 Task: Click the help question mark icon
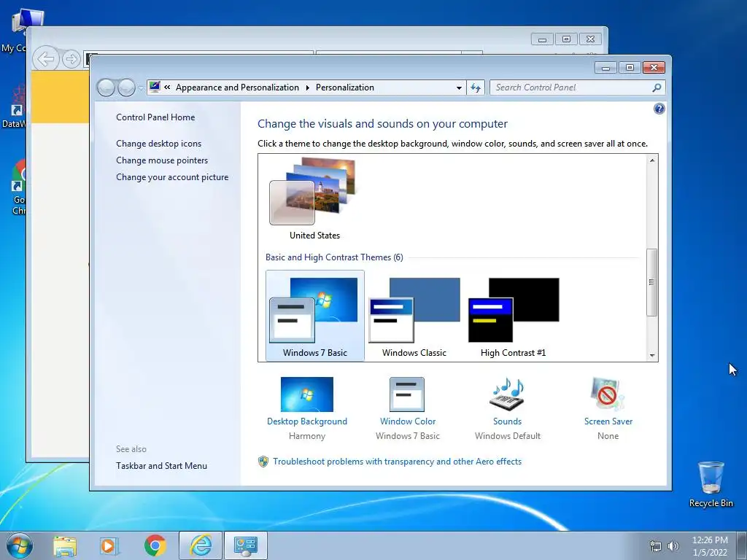click(659, 109)
